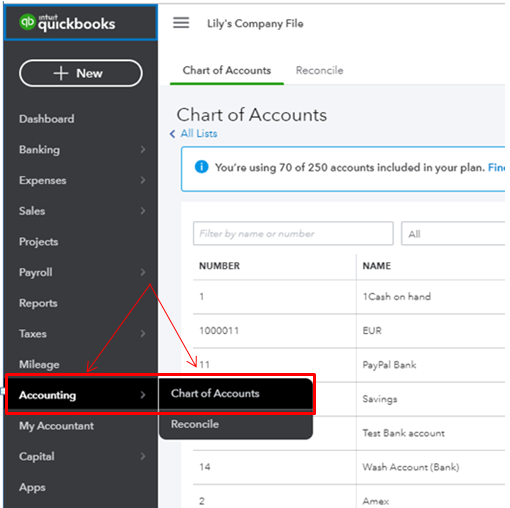Expand the Banking submenu arrow
The image size is (510, 508).
click(x=143, y=149)
